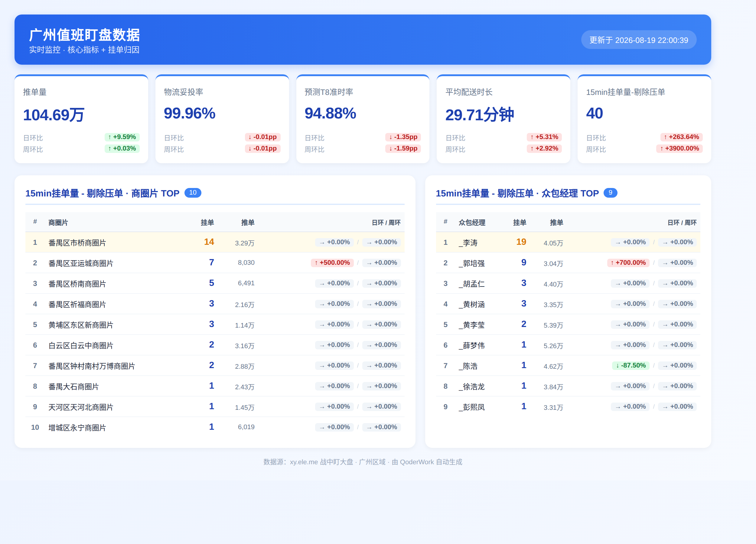Viewport: 756px width, 544px height.
Task: Click the -87.50% badge for _陈浩
Action: point(631,365)
